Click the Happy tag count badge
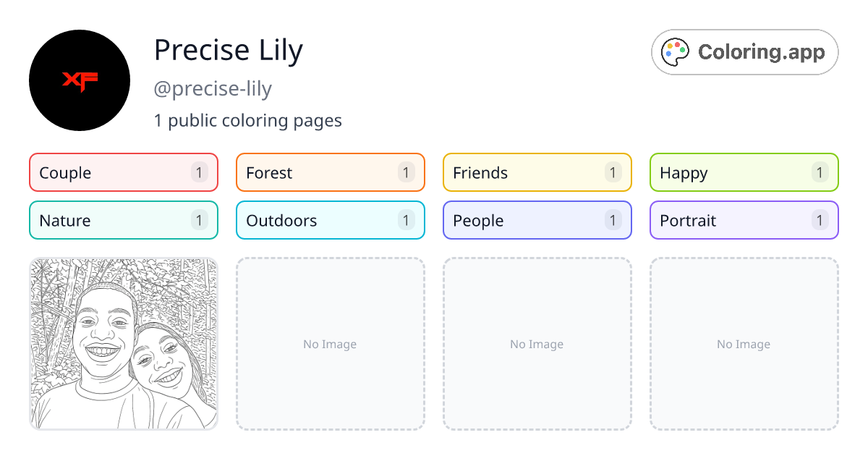This screenshot has height=456, width=868. (x=820, y=172)
